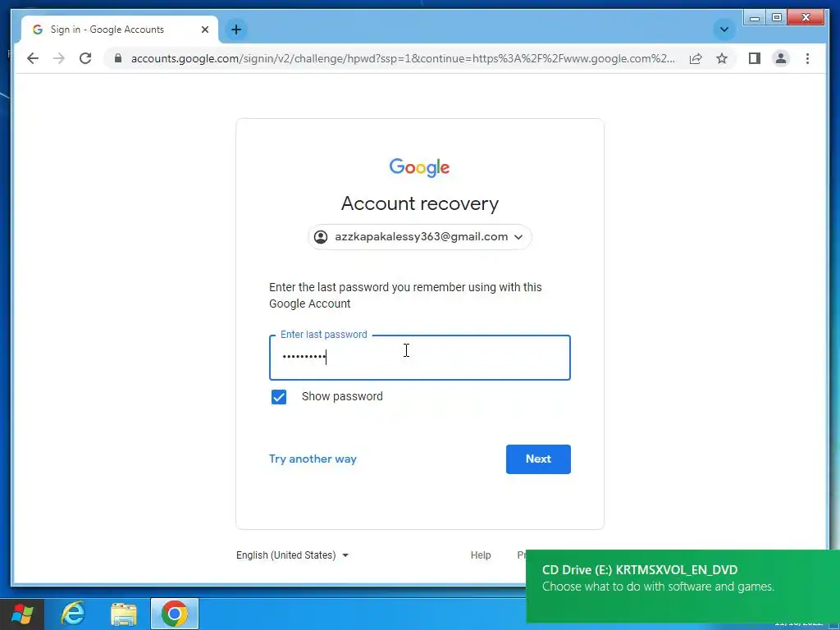
Task: Click the Enter last password field
Action: [420, 358]
